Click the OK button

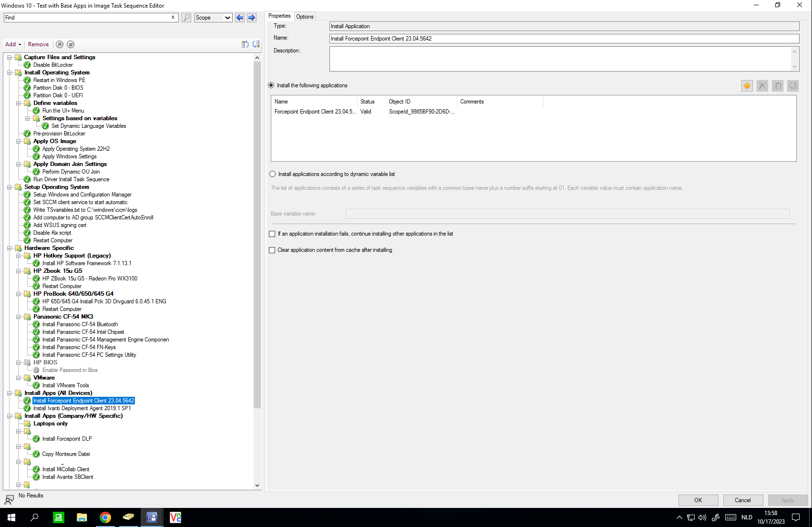(698, 500)
